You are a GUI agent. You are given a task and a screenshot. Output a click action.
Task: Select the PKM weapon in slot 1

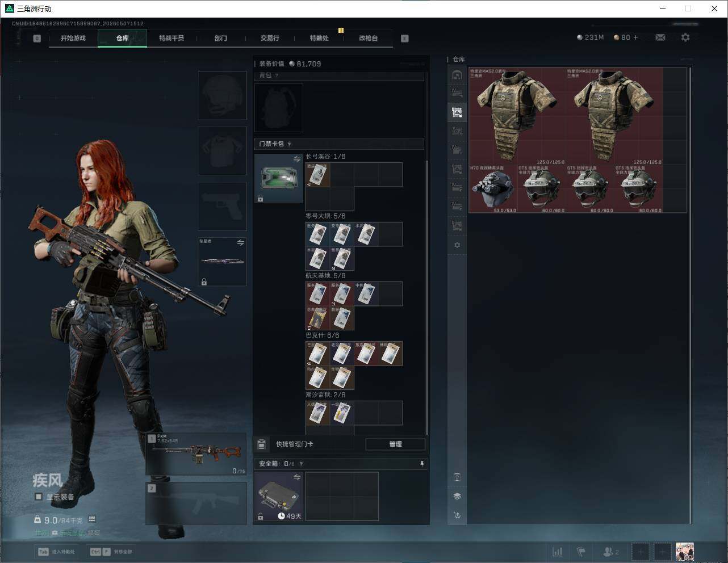click(196, 454)
